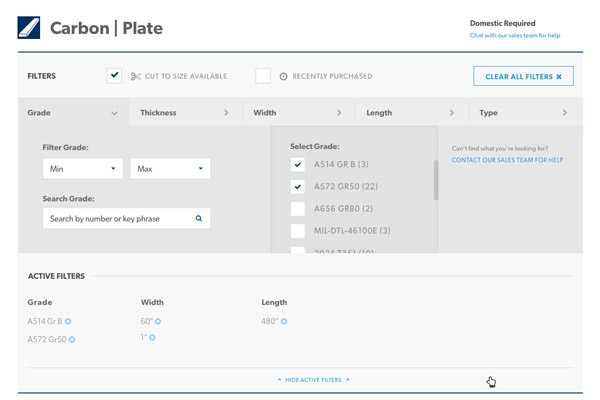Click the Filter Grade: label
Image resolution: width=600 pixels, height=400 pixels.
point(65,147)
